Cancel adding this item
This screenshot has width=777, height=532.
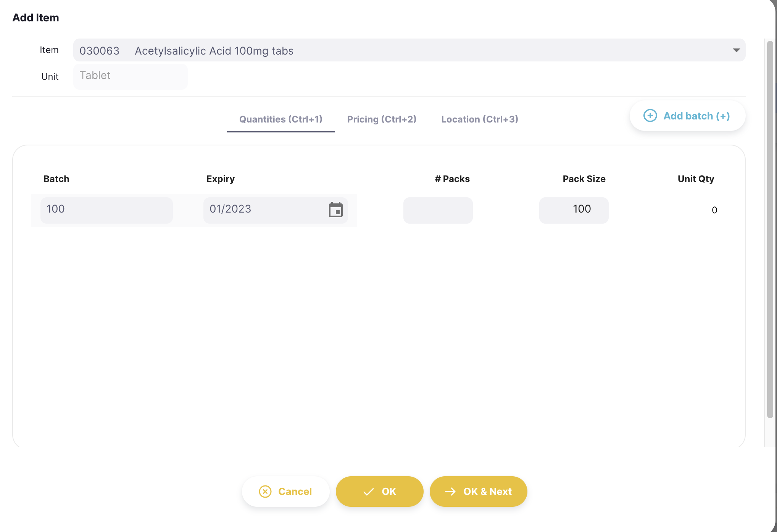(285, 492)
